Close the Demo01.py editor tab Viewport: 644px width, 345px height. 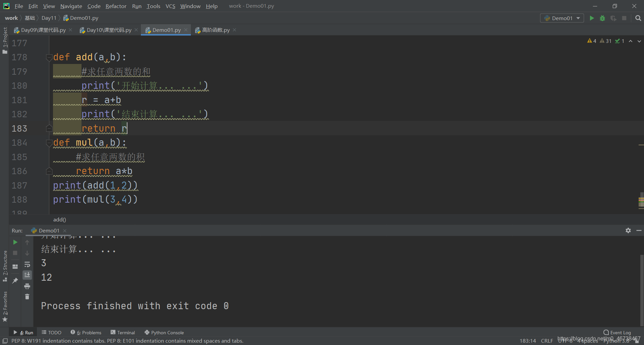(x=186, y=30)
